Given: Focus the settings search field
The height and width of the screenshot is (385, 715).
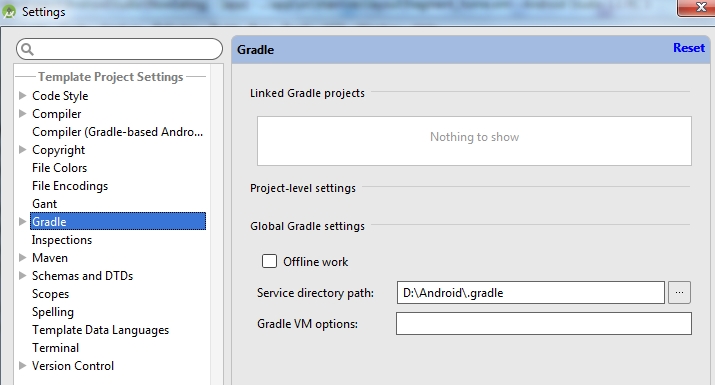Looking at the screenshot, I should (x=119, y=49).
